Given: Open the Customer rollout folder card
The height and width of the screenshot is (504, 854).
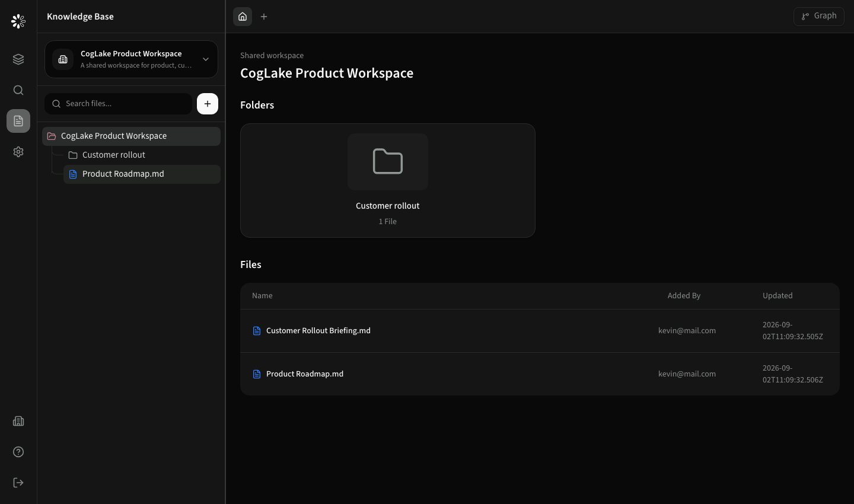Looking at the screenshot, I should [x=388, y=180].
